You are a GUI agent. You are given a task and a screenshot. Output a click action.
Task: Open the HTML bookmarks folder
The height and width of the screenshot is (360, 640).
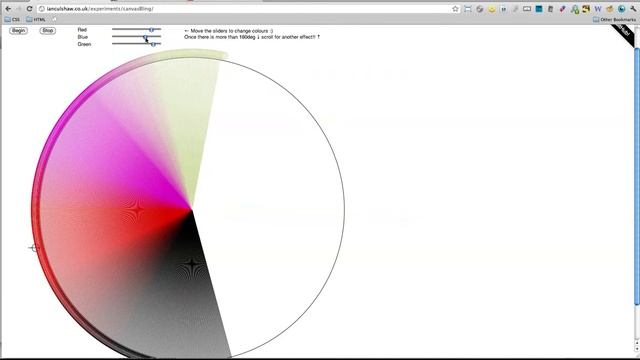[36, 19]
